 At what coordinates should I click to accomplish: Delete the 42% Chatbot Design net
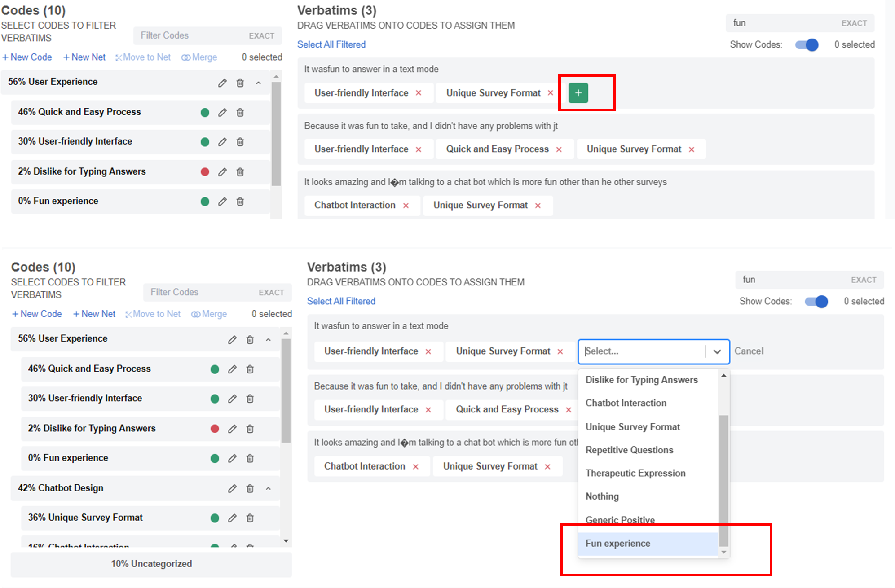click(250, 488)
